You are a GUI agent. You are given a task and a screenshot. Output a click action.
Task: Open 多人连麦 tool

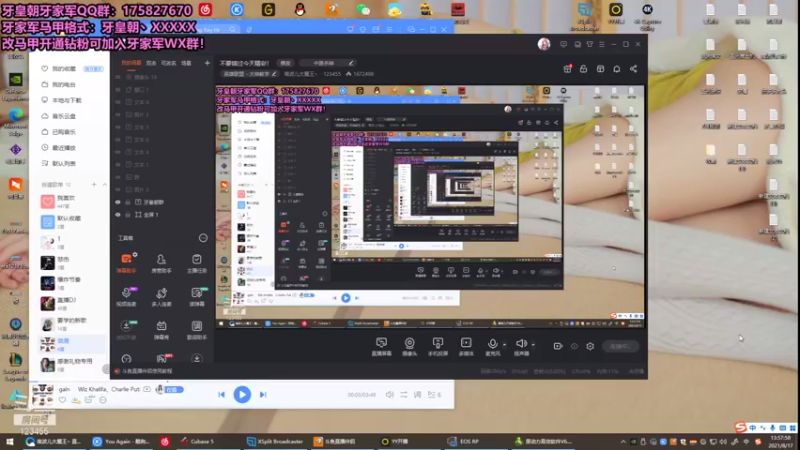[161, 296]
